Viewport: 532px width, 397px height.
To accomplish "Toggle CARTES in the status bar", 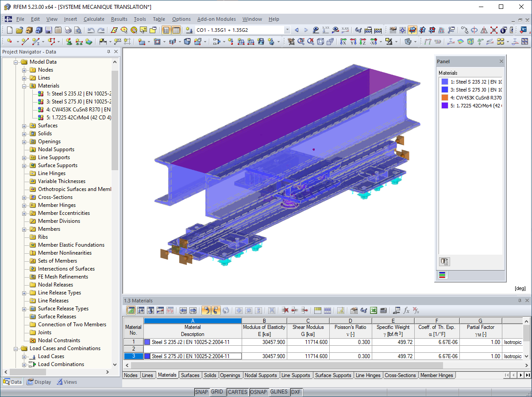I will [237, 392].
